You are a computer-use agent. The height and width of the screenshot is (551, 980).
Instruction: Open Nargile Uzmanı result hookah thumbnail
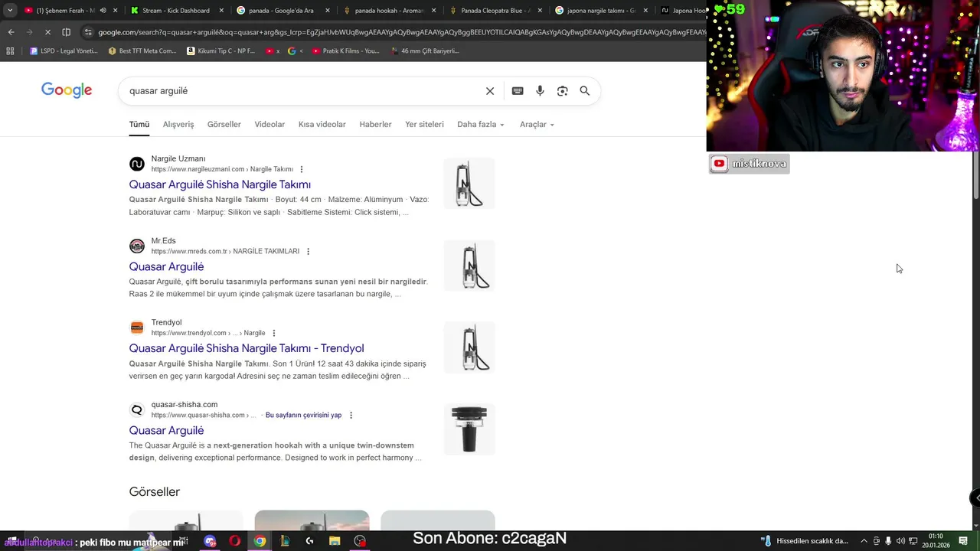(469, 184)
